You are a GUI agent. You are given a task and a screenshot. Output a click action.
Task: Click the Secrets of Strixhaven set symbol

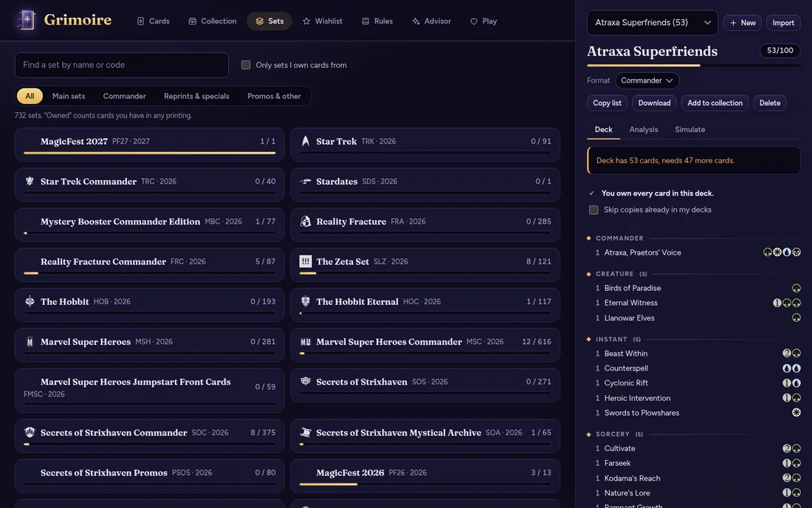click(306, 381)
